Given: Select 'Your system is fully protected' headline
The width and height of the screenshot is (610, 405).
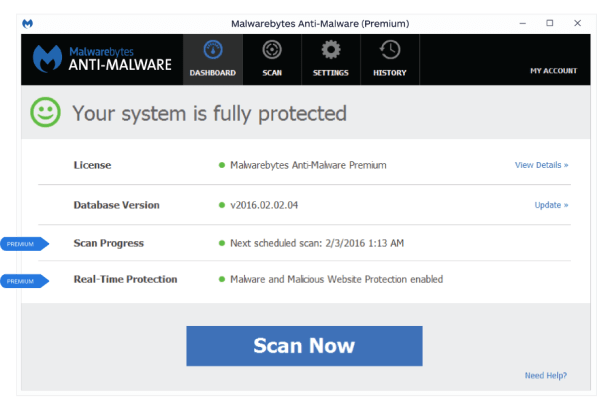Looking at the screenshot, I should click(209, 114).
